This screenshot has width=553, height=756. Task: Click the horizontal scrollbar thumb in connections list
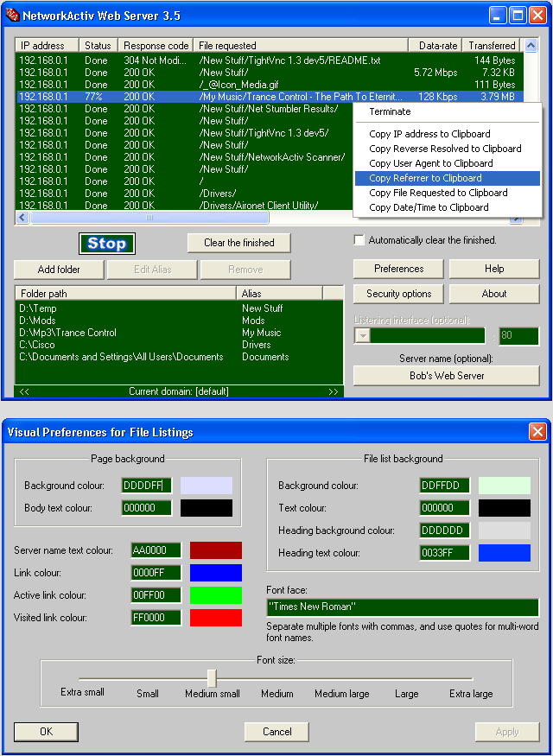[x=150, y=218]
